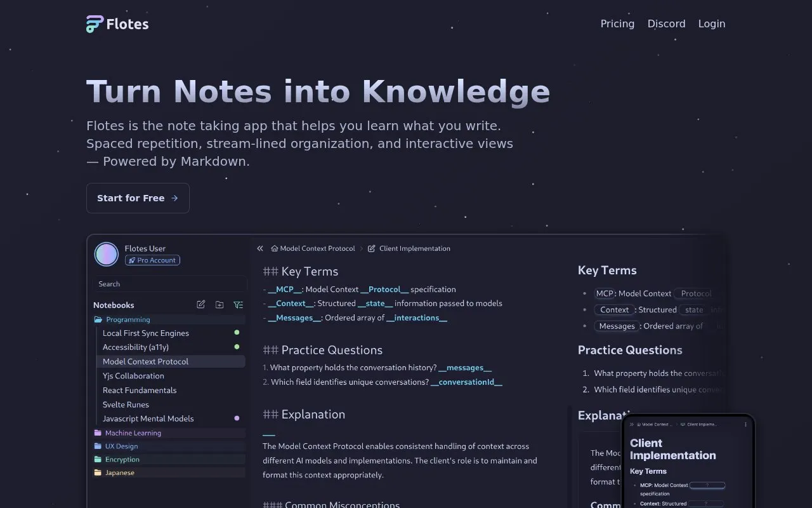Viewport: 812px width, 508px height.
Task: Click the rocket icon in Pro Account badge
Action: (x=131, y=260)
